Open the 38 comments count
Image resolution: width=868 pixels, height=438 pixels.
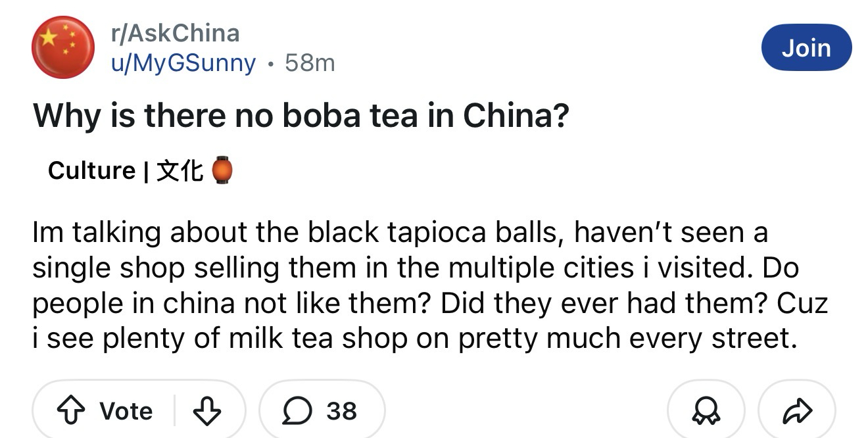pos(342,411)
